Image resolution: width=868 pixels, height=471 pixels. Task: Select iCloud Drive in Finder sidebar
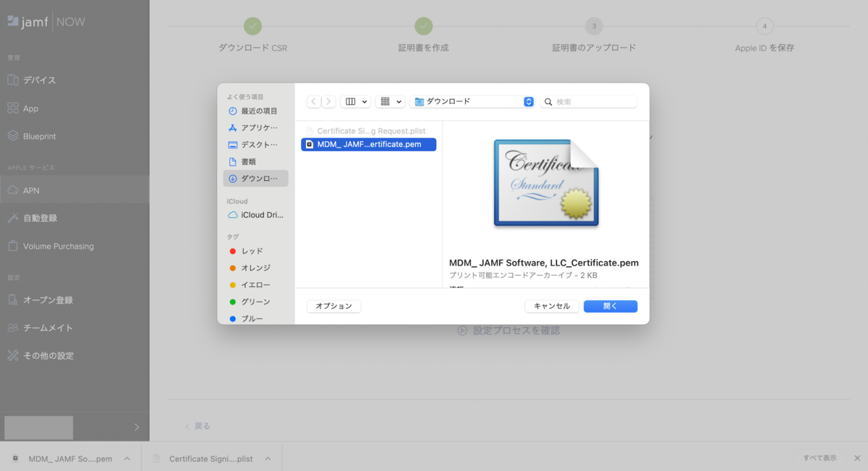click(x=255, y=215)
